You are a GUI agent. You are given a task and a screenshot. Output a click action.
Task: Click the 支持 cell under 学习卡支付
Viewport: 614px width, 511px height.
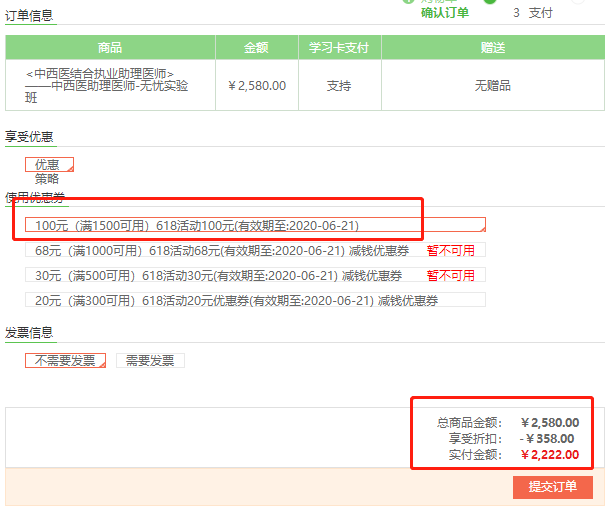(x=338, y=86)
